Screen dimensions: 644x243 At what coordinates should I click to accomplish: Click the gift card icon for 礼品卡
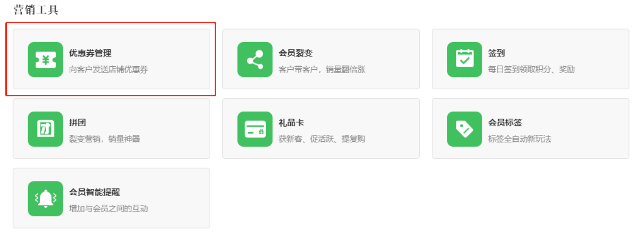(x=255, y=129)
